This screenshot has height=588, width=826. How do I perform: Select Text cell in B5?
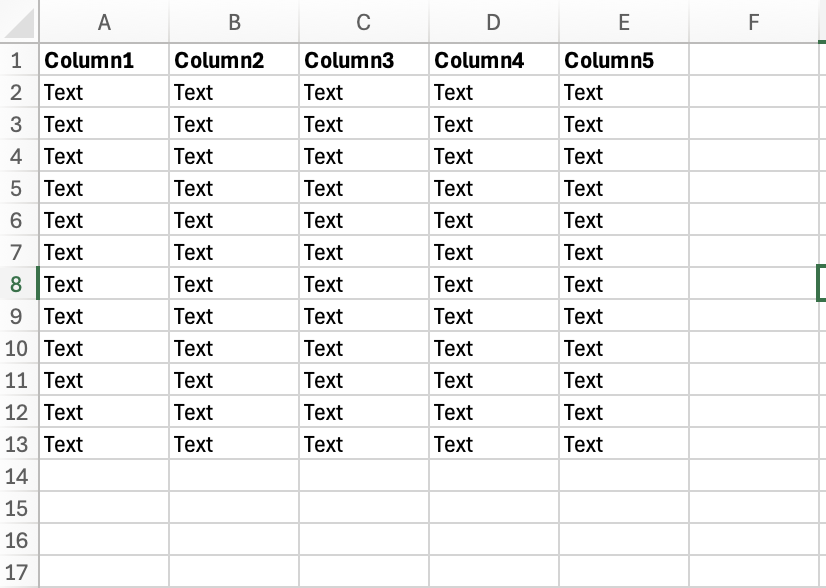234,188
